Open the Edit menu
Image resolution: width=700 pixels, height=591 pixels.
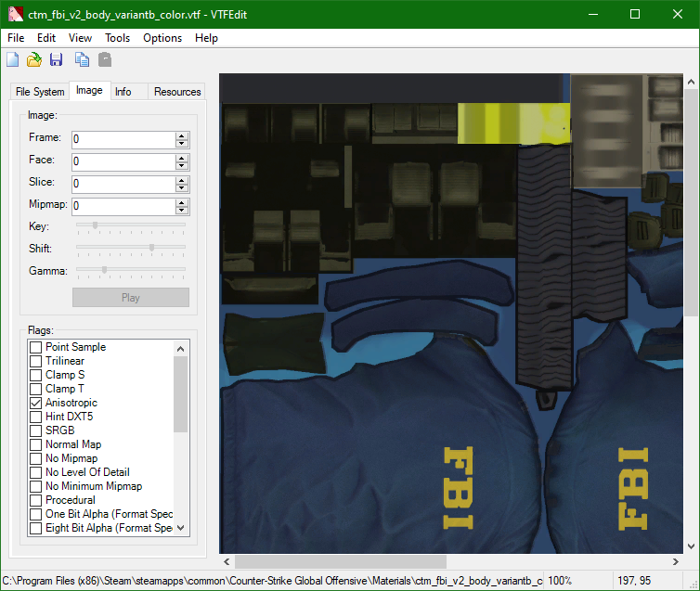[46, 38]
